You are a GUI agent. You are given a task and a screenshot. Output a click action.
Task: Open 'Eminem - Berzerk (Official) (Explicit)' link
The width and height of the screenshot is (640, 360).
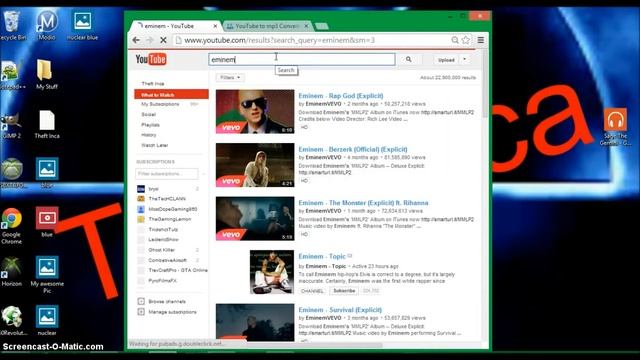pos(353,149)
